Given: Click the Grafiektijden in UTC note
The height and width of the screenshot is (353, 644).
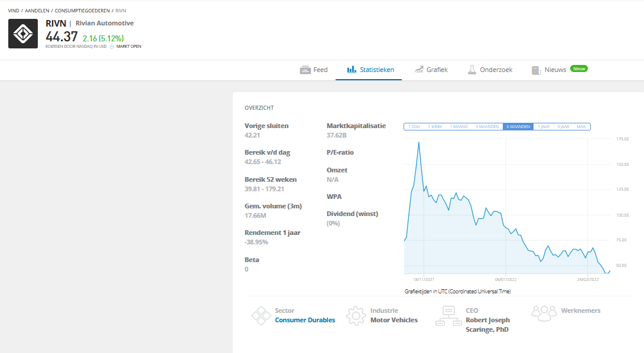Looking at the screenshot, I should [x=457, y=292].
